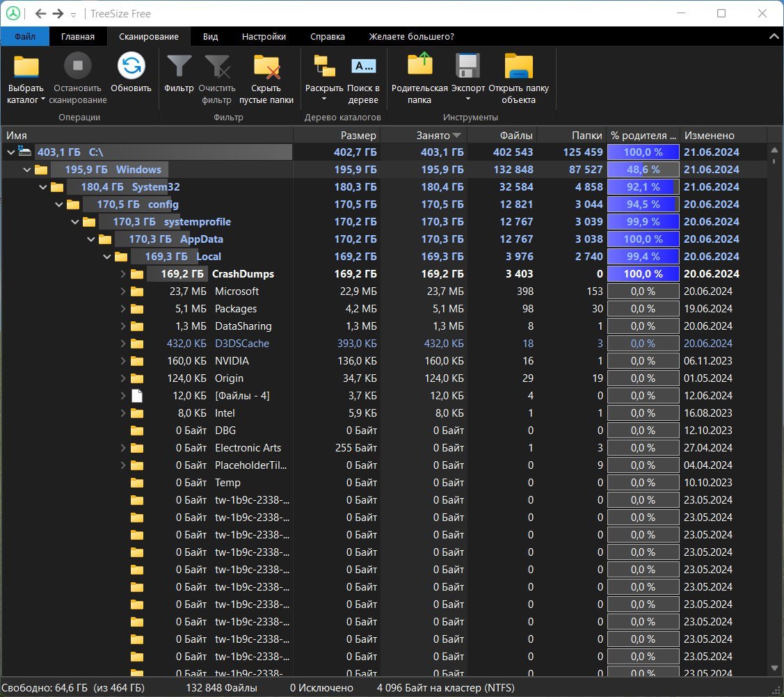The height and width of the screenshot is (697, 784).
Task: Click the back navigation arrow
Action: [40, 13]
